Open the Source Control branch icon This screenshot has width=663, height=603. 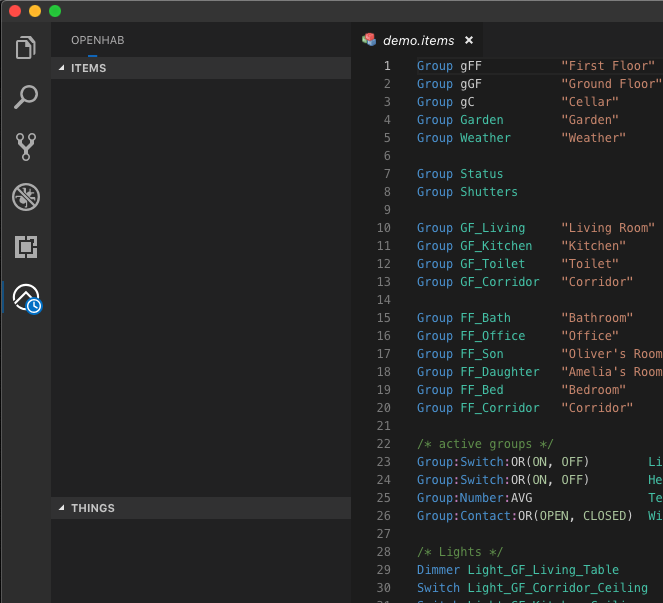click(x=26, y=147)
